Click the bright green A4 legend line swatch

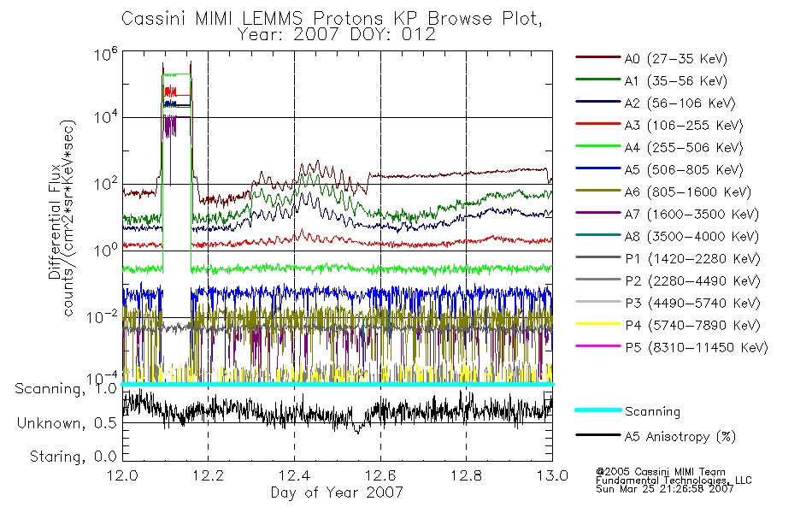point(597,146)
